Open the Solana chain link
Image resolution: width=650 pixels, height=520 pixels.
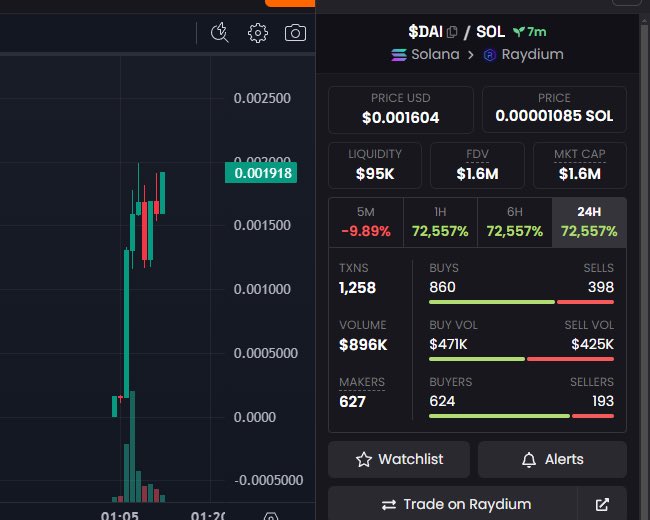click(x=425, y=55)
